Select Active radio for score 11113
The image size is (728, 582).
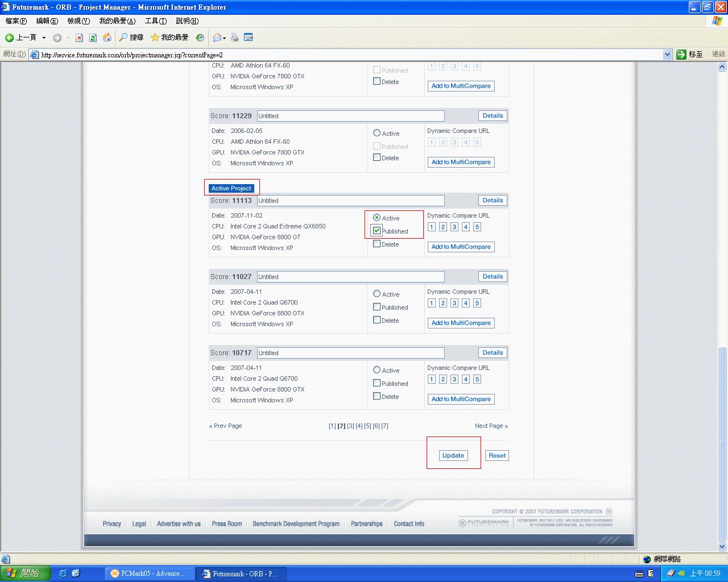point(377,218)
